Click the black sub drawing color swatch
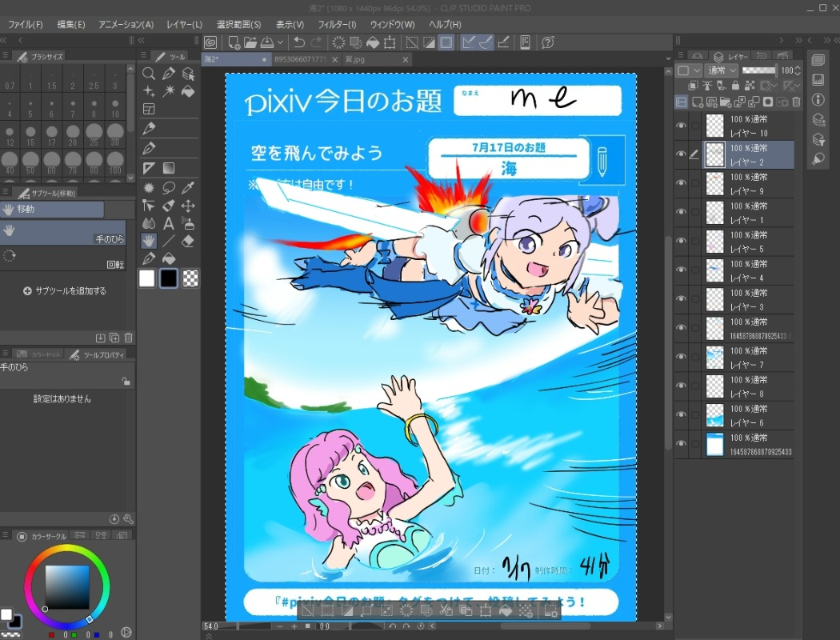The image size is (840, 640). (x=169, y=278)
